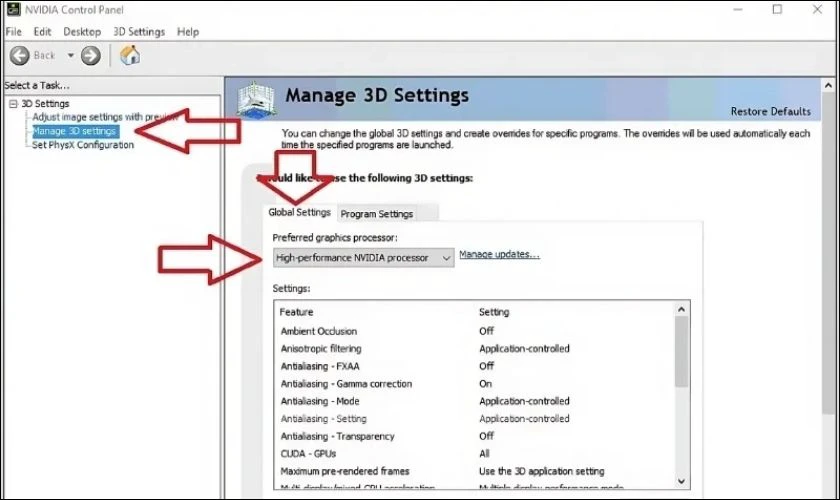
Task: Click the Feature column header
Action: point(296,312)
